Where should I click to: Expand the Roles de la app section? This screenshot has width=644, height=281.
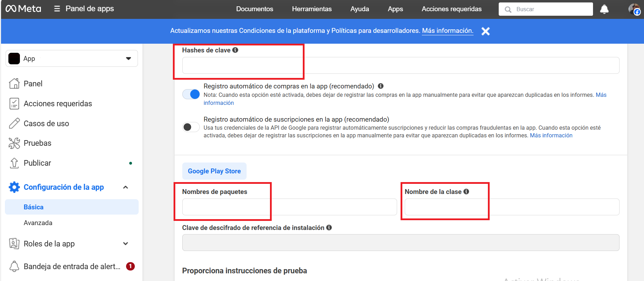(126, 244)
